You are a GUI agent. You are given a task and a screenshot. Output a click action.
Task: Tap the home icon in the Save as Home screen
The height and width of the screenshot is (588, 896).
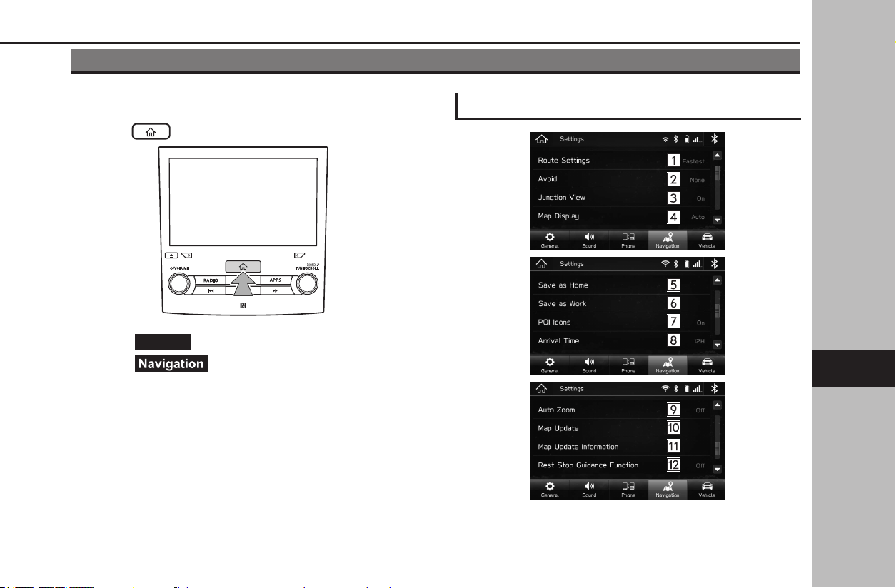tap(541, 264)
